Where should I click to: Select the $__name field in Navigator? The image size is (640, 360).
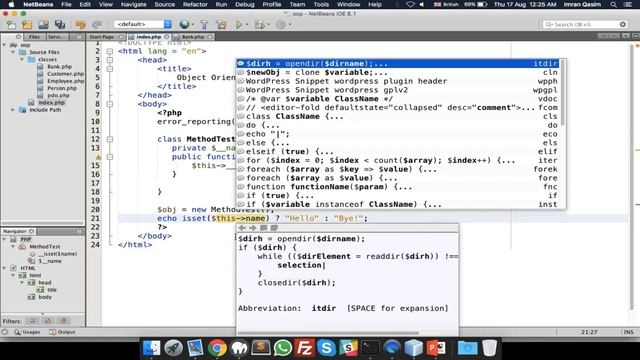[x=50, y=261]
